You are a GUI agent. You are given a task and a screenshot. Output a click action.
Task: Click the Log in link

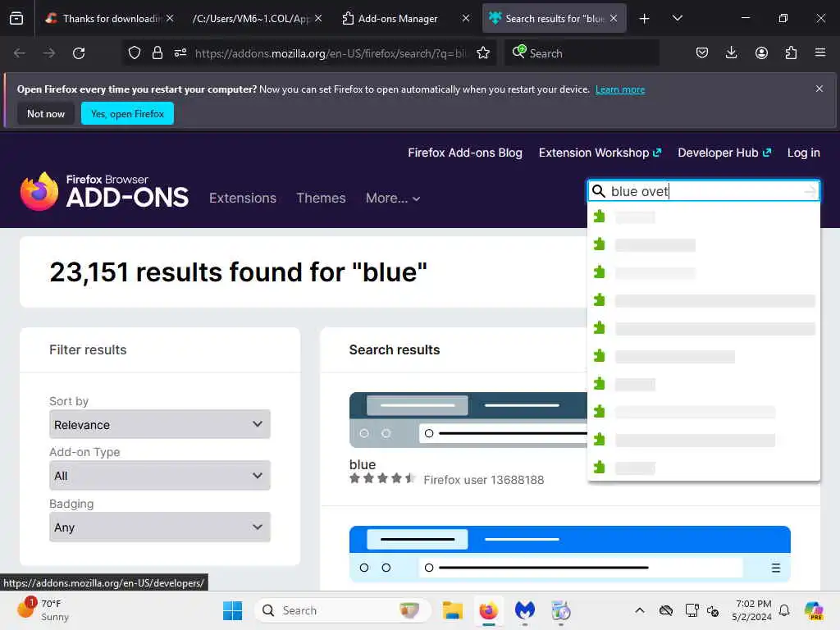click(804, 153)
